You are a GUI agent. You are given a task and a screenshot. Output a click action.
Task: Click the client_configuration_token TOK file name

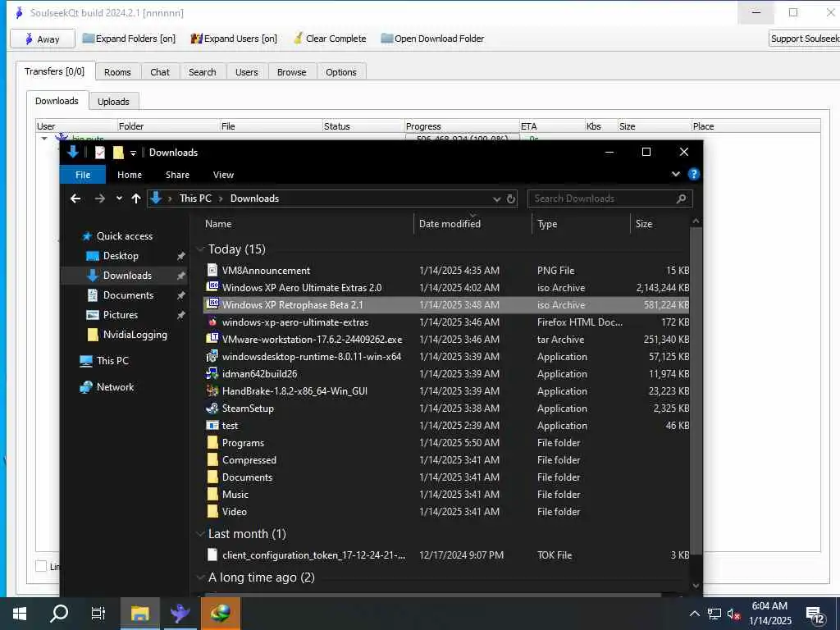(x=314, y=555)
